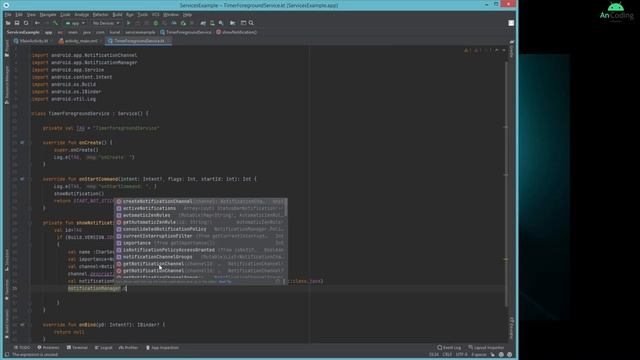Click the editor vertical scrollbar
The width and height of the screenshot is (640, 360).
point(506,184)
